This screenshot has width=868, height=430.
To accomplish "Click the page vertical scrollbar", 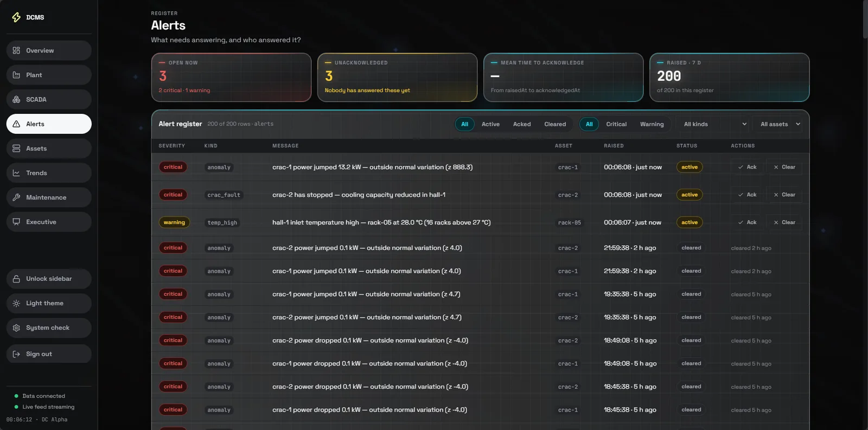I will pos(865,19).
